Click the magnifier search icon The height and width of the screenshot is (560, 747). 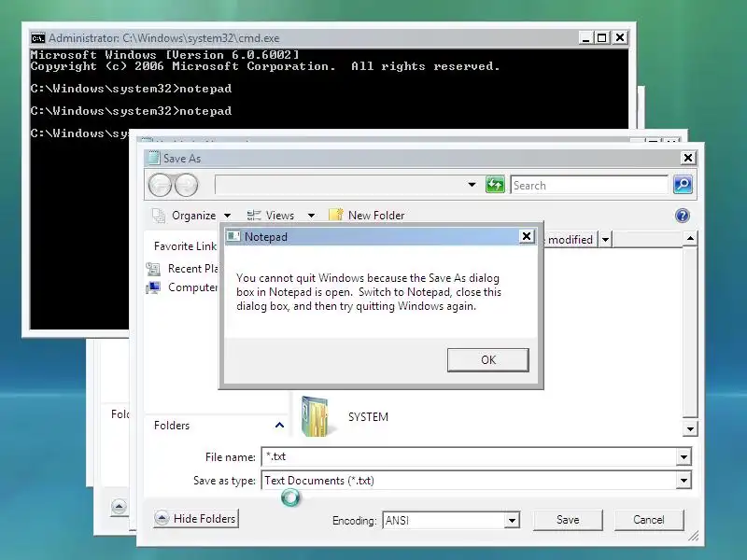click(683, 185)
